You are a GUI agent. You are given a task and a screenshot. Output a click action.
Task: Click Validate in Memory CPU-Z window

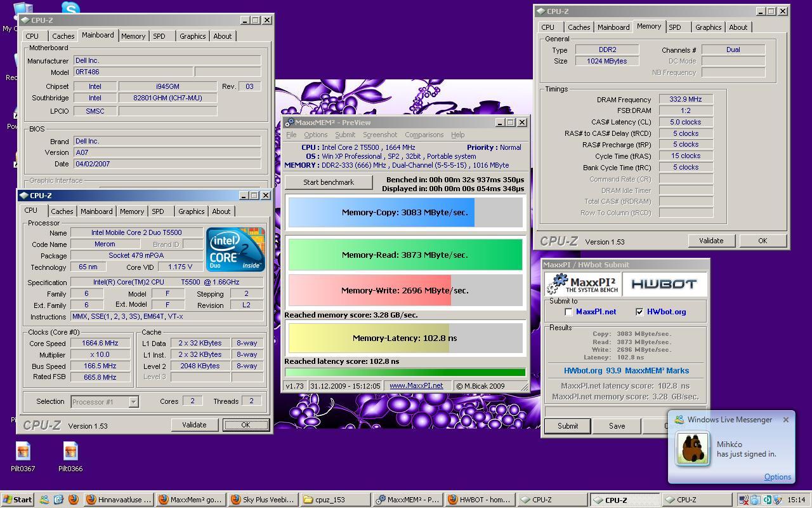click(x=710, y=241)
